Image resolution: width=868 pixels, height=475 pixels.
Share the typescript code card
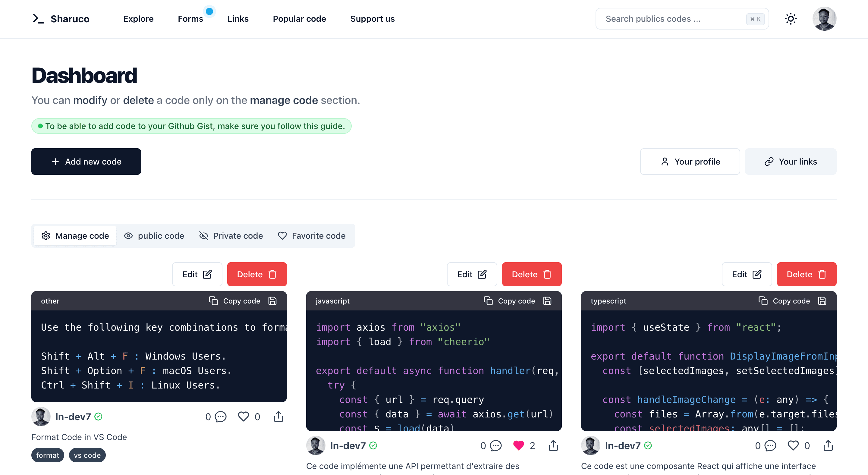point(828,445)
